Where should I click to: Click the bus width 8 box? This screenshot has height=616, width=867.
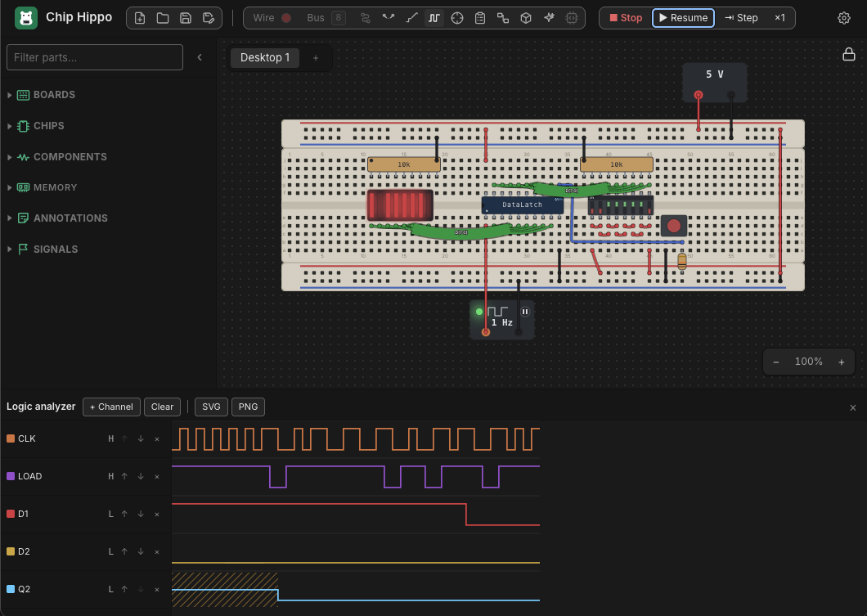[x=339, y=18]
